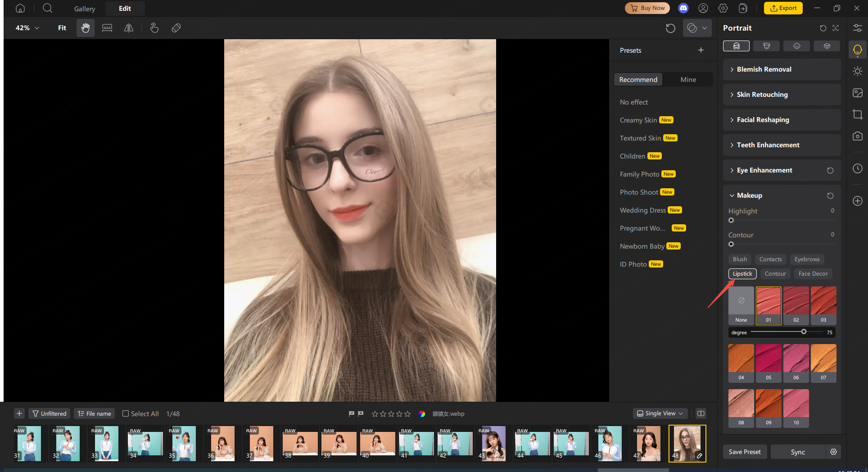
Task: Toggle the Face Decor makeup category
Action: click(x=813, y=273)
